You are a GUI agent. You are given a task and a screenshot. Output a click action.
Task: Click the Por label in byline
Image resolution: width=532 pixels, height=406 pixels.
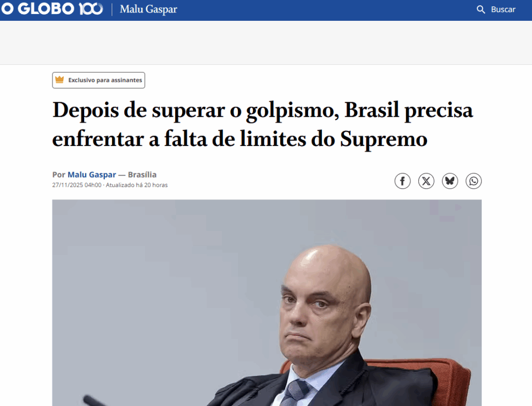pyautogui.click(x=59, y=174)
